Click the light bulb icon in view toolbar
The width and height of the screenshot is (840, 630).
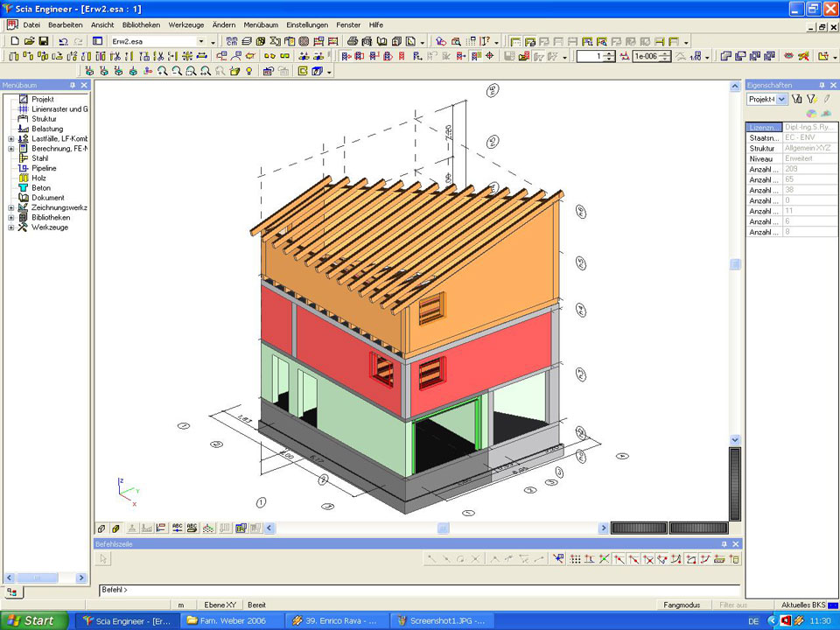[x=250, y=72]
